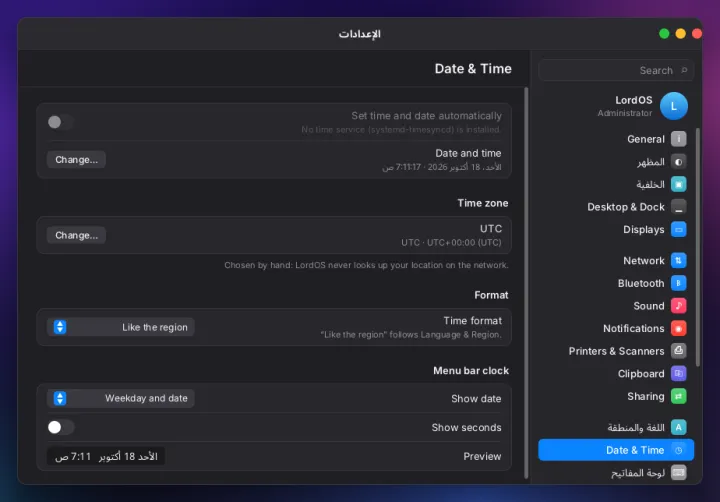
Task: Click the اللغة والمنطقة label text
Action: (x=636, y=428)
